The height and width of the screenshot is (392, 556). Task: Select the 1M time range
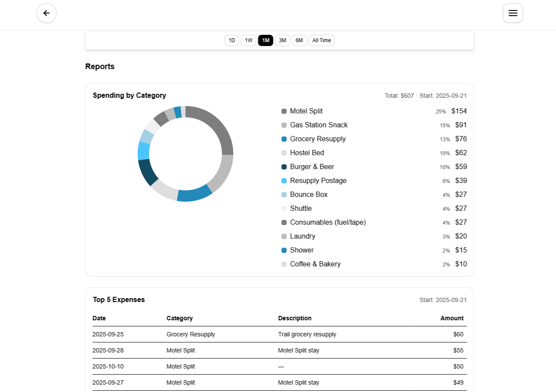tap(265, 40)
